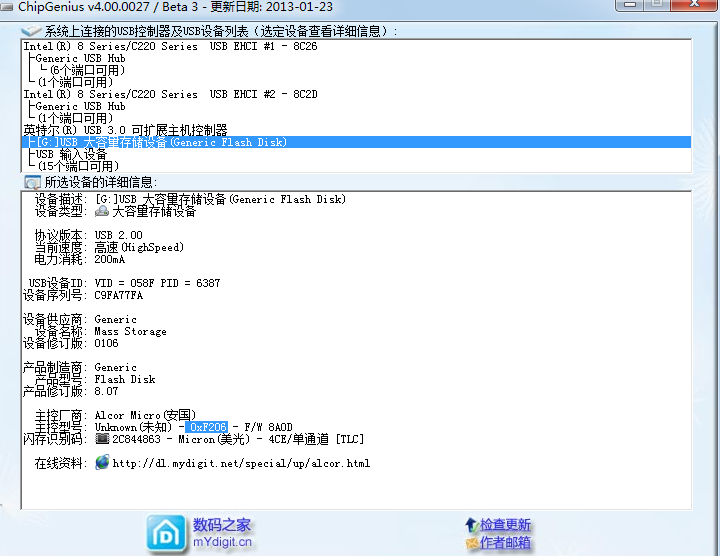720x556 pixels.
Task: Select Intel 8 Series USB EHCI #2 controller
Action: 170,94
